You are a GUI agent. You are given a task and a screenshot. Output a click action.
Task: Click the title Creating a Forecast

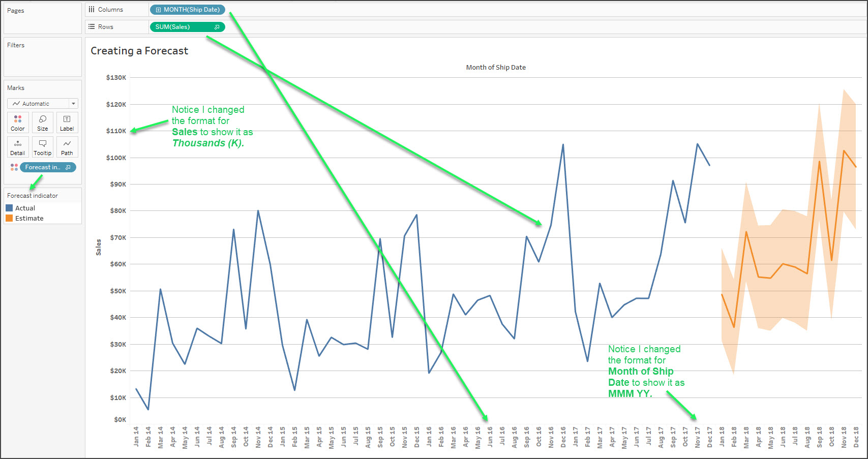coord(140,51)
